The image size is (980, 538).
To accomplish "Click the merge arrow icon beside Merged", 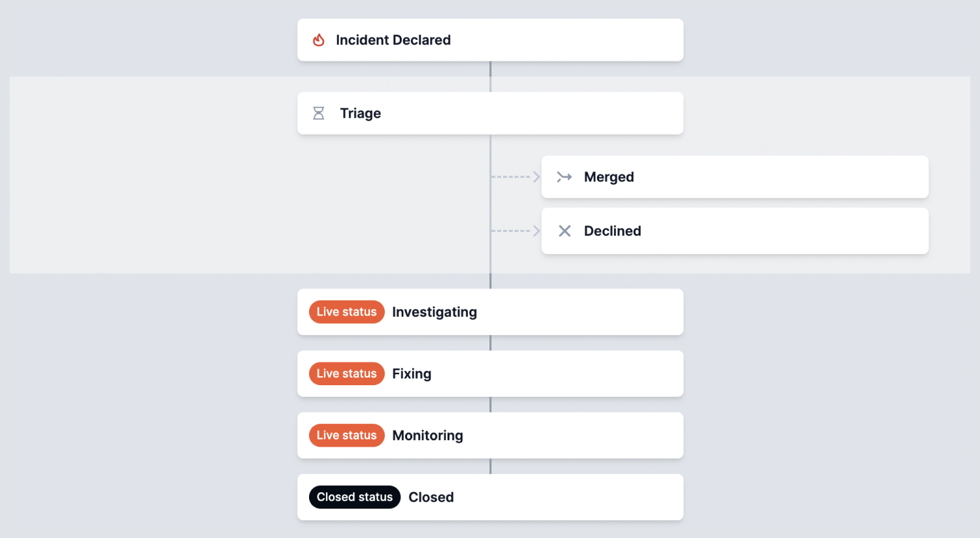I will pos(564,177).
